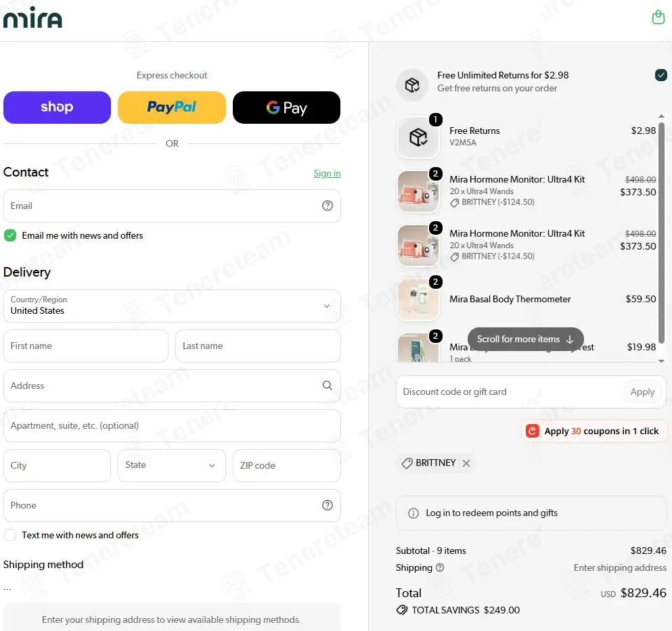Remove the BRITTNEY discount code
Image resolution: width=672 pixels, height=631 pixels.
pyautogui.click(x=466, y=463)
